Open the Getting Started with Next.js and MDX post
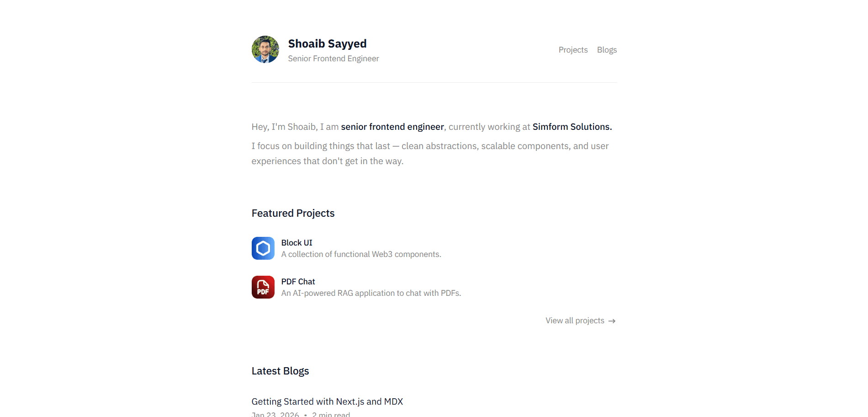 pyautogui.click(x=327, y=401)
